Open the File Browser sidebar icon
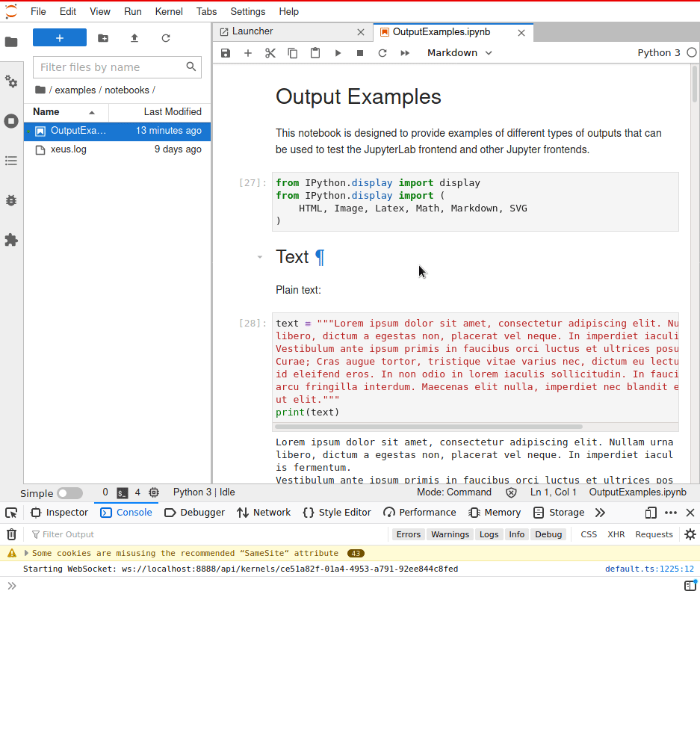This screenshot has height=751, width=700. (x=11, y=42)
